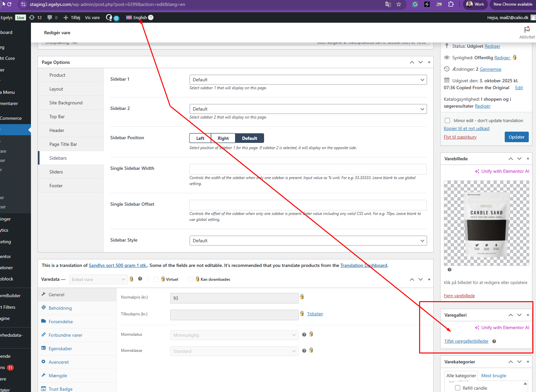Screen dimensions: 536x392
Task: Open the Grammarly extension icon
Action: (415, 4)
